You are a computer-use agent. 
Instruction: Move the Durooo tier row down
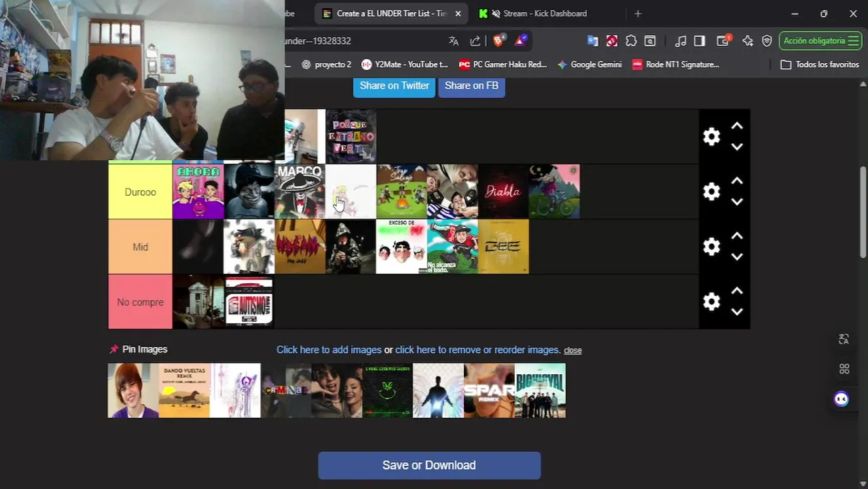tap(737, 202)
